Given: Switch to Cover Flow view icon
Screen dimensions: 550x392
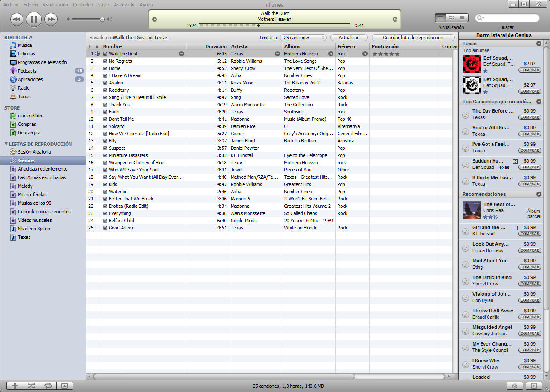Looking at the screenshot, I should [x=463, y=18].
